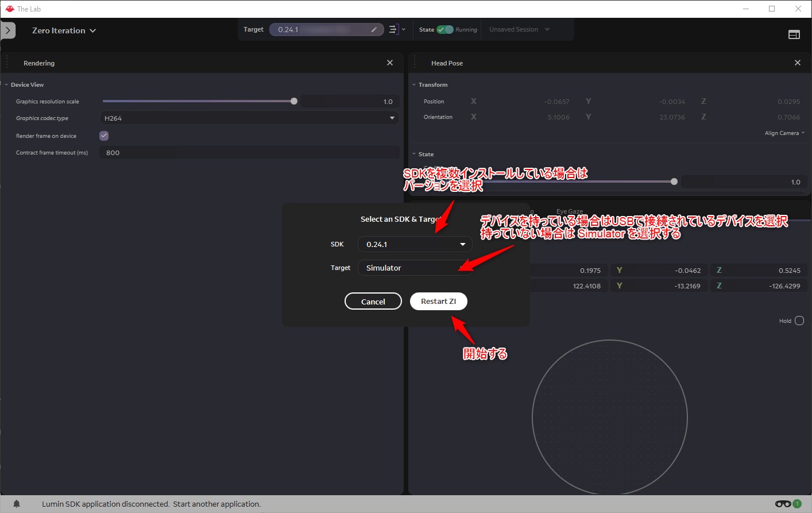Open Graphics codec type H264 dropdown
The width and height of the screenshot is (812, 513).
click(249, 118)
